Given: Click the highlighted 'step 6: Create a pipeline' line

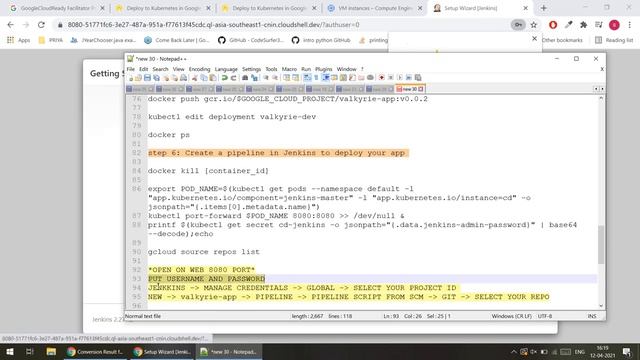Looking at the screenshot, I should pos(278,153).
